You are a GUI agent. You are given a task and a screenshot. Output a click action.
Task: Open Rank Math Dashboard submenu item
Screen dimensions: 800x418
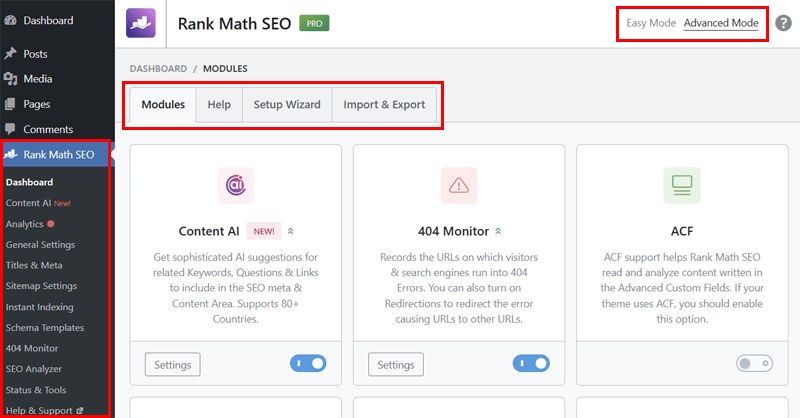click(30, 182)
